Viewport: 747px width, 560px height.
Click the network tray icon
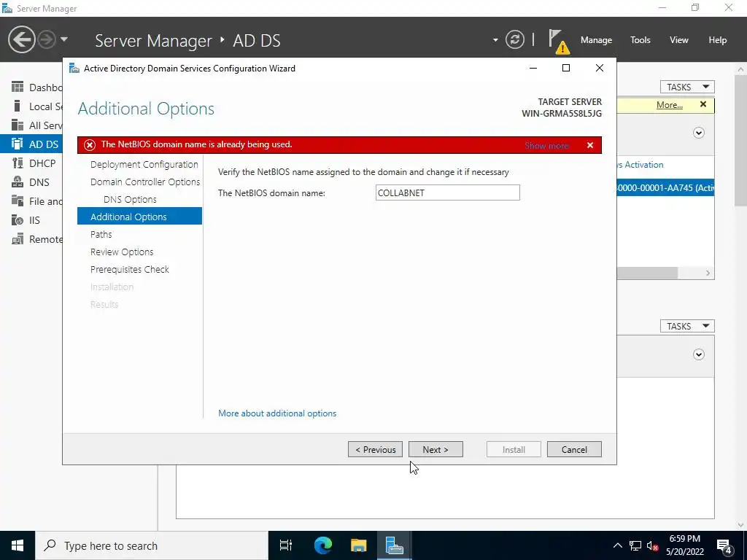click(635, 545)
